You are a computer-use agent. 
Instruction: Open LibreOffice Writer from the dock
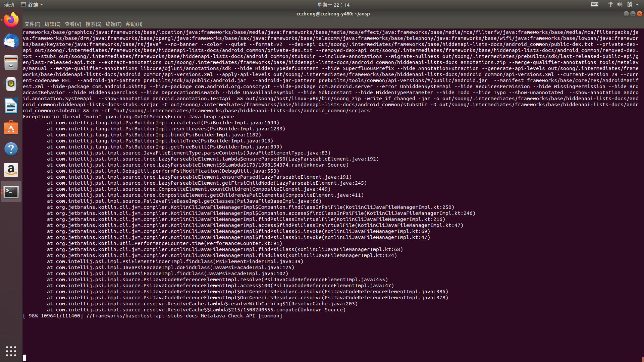point(11,106)
